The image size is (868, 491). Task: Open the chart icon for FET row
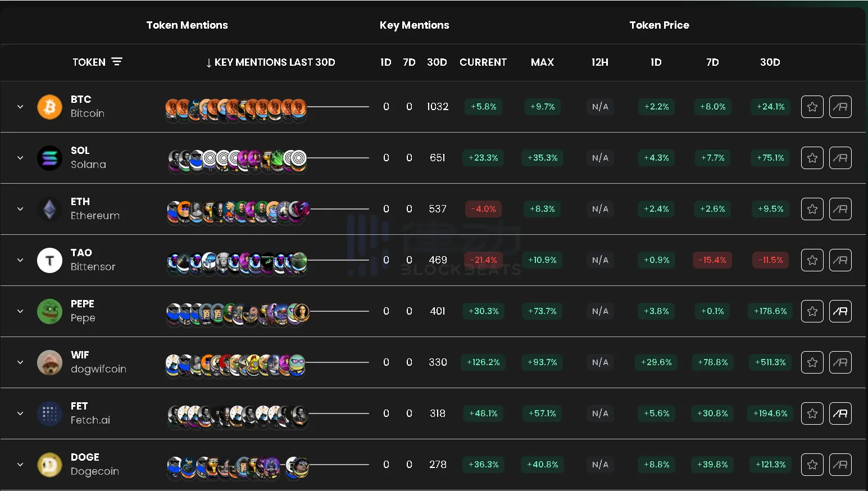pyautogui.click(x=840, y=413)
